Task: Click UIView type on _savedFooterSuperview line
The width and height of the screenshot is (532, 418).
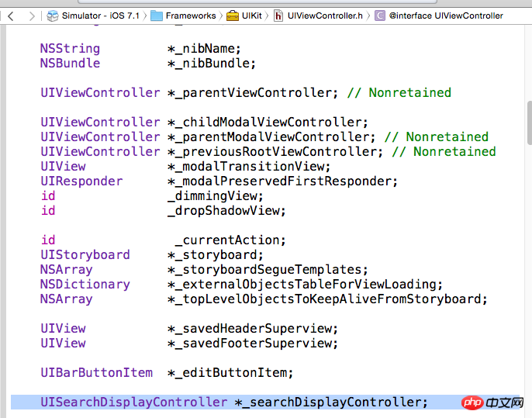Action: point(63,344)
